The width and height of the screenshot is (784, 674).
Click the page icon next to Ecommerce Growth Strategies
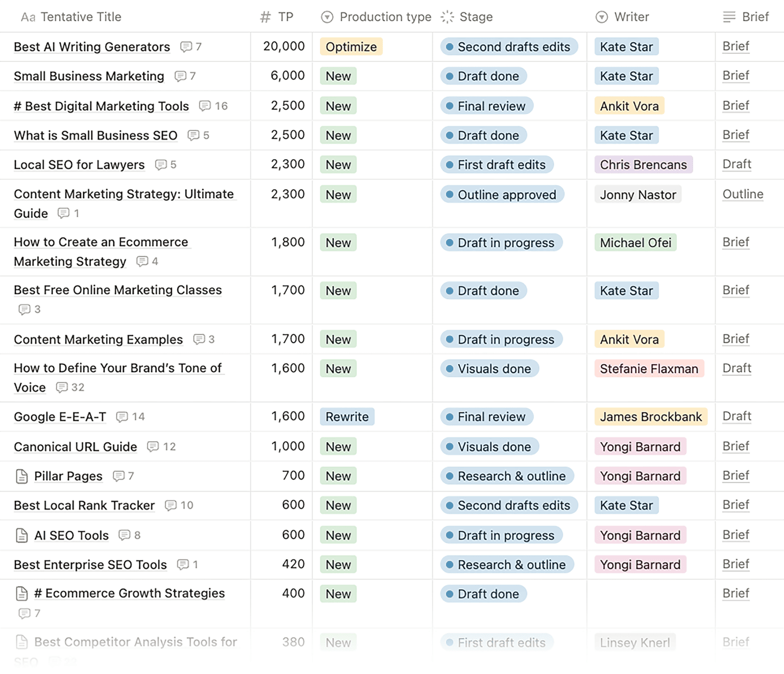[x=21, y=593]
